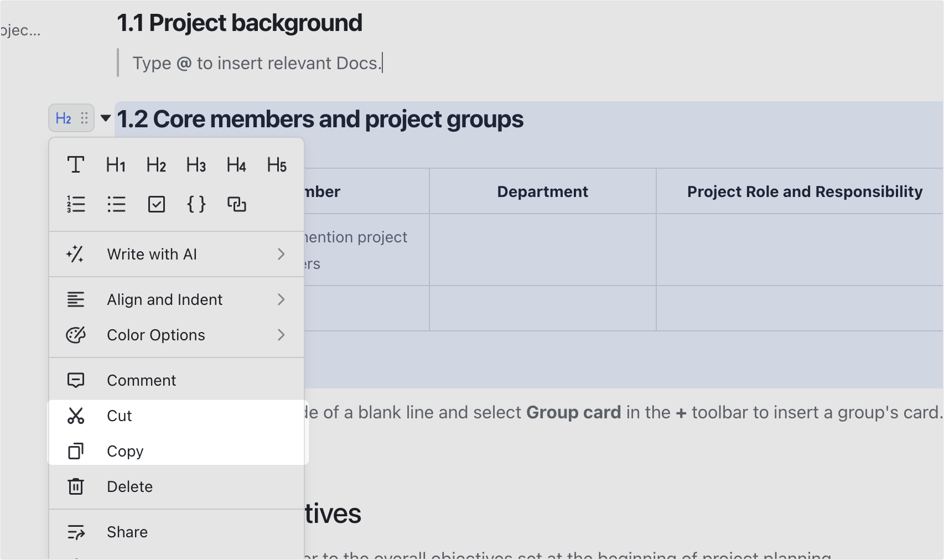This screenshot has width=944, height=560.
Task: Convert block to code block
Action: tap(196, 204)
